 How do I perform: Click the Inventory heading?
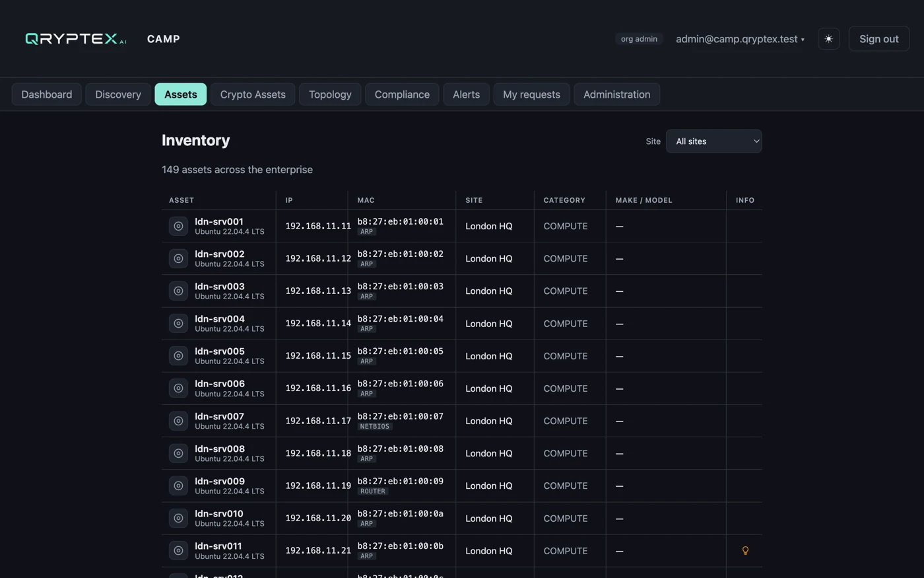196,140
